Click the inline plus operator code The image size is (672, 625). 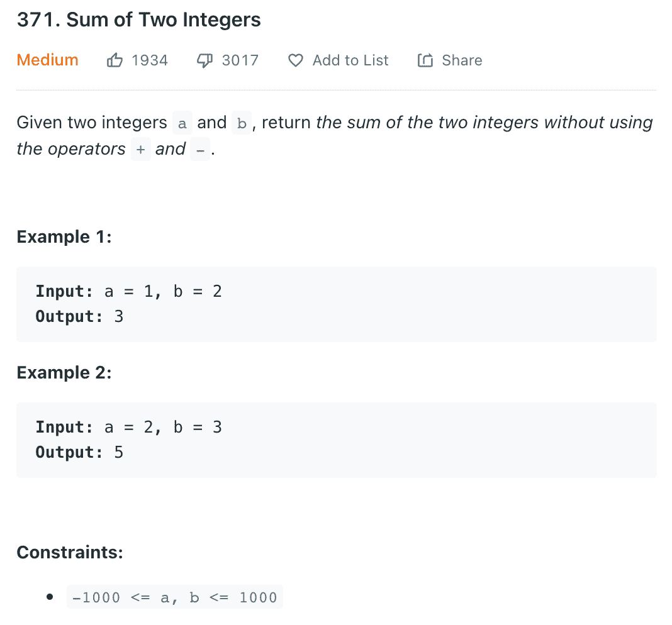[140, 150]
